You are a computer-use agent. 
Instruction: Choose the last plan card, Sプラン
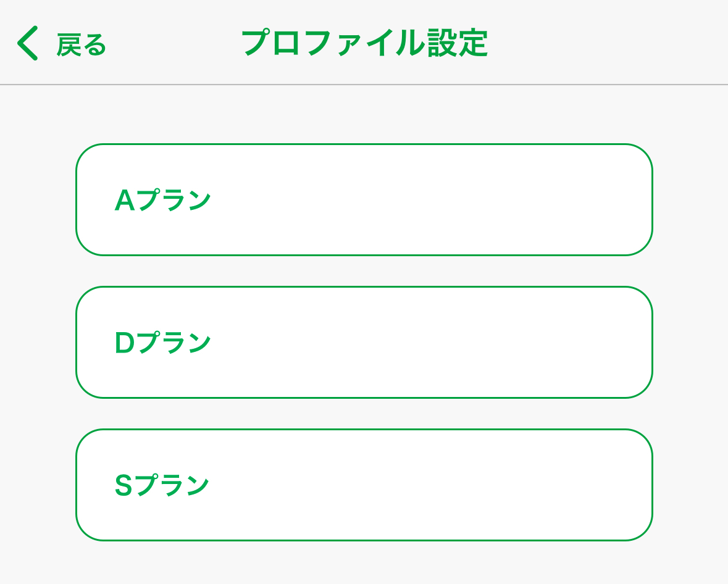tap(364, 485)
